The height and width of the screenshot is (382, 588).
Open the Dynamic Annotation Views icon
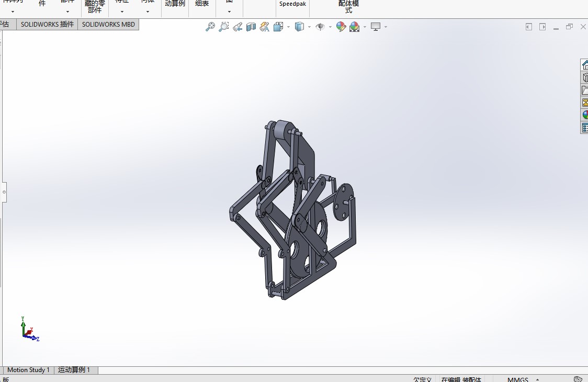(x=264, y=27)
